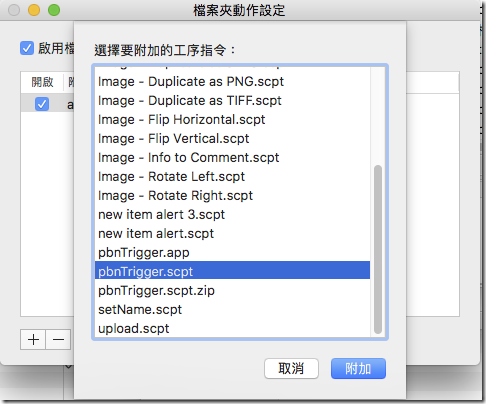Select Image - Flip Vertical.scpt
The image size is (486, 404).
click(232, 138)
